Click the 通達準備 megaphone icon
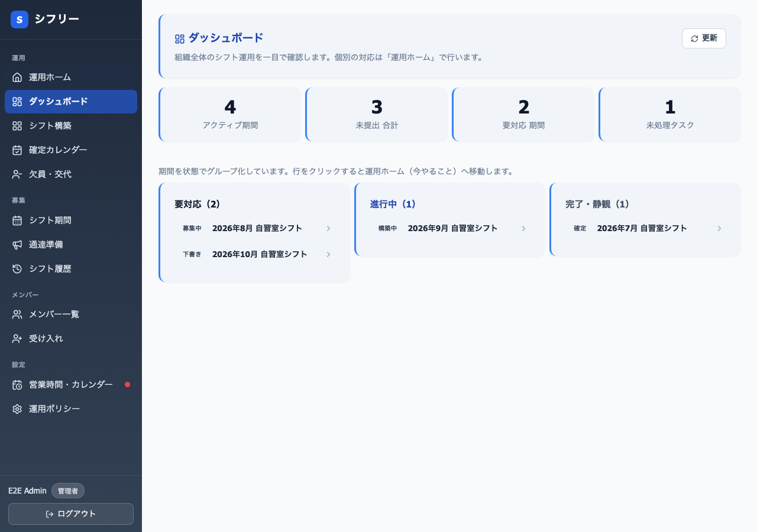This screenshot has width=757, height=532. pos(17,245)
